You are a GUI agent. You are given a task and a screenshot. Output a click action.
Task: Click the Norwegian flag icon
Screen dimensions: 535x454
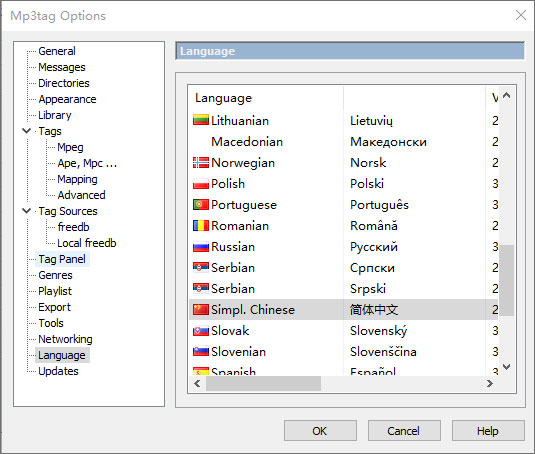201,163
